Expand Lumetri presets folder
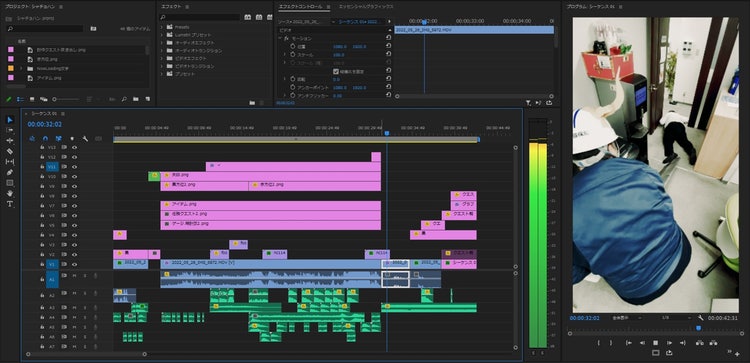The height and width of the screenshot is (363, 750). (x=162, y=35)
